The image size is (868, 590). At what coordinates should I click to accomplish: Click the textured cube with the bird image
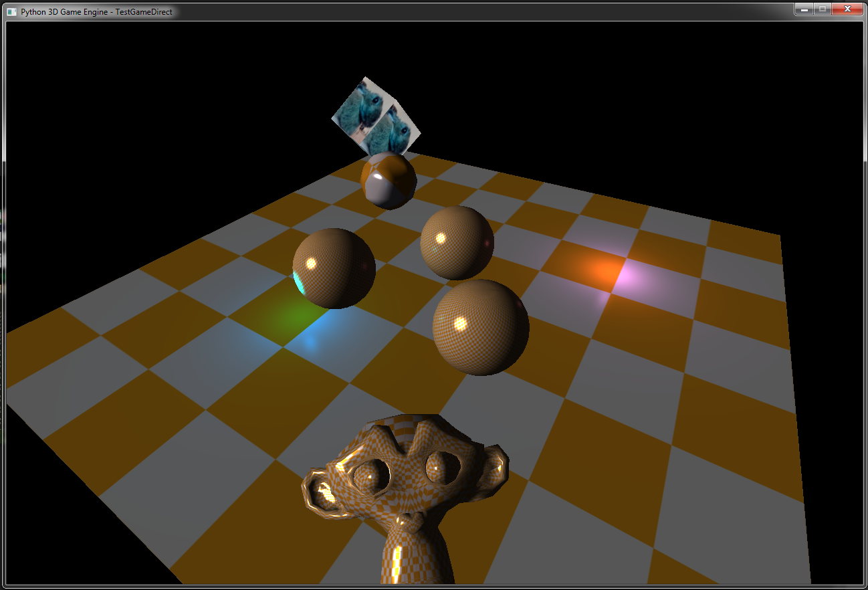click(378, 116)
